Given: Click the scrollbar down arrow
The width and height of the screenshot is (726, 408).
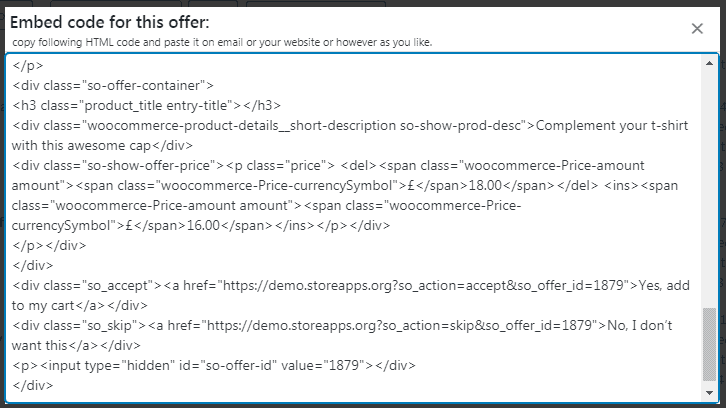Looking at the screenshot, I should pos(709,393).
